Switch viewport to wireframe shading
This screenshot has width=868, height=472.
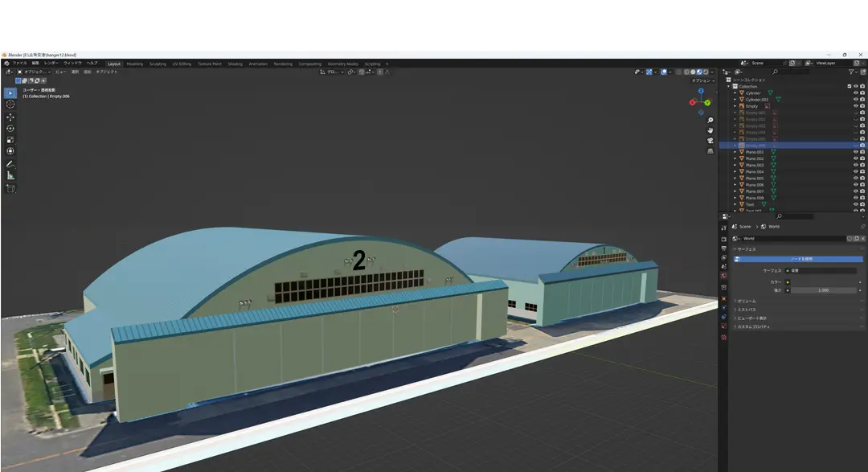(x=686, y=72)
